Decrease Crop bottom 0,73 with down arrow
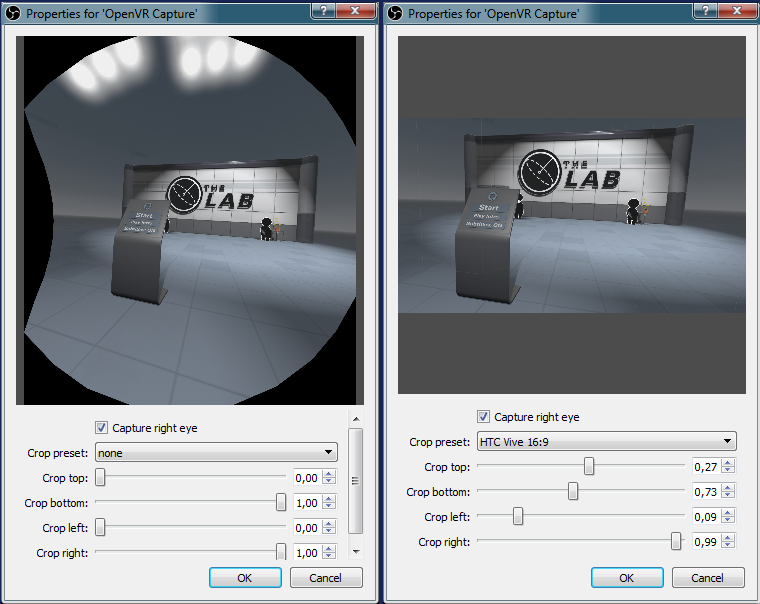This screenshot has height=604, width=760. tap(728, 495)
